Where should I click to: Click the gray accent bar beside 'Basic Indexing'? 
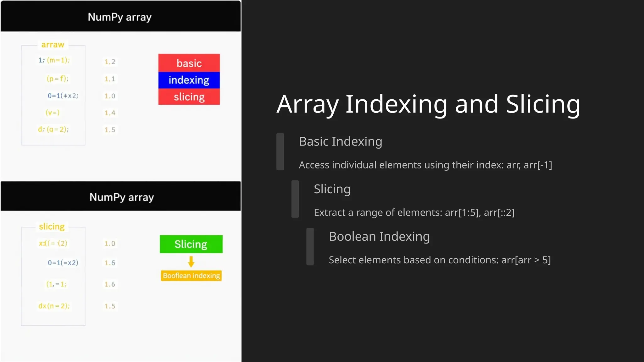(x=280, y=151)
